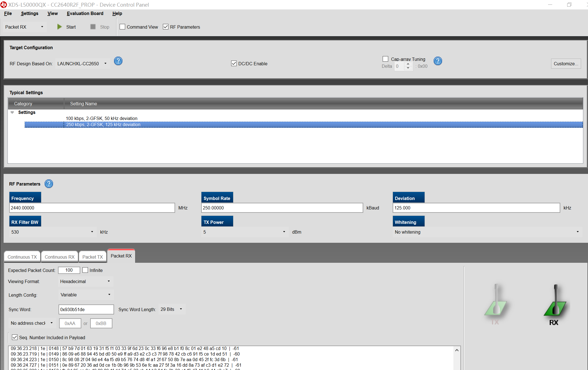Open the RX Filter BW dropdown
Image resolution: width=588 pixels, height=370 pixels.
(x=92, y=232)
